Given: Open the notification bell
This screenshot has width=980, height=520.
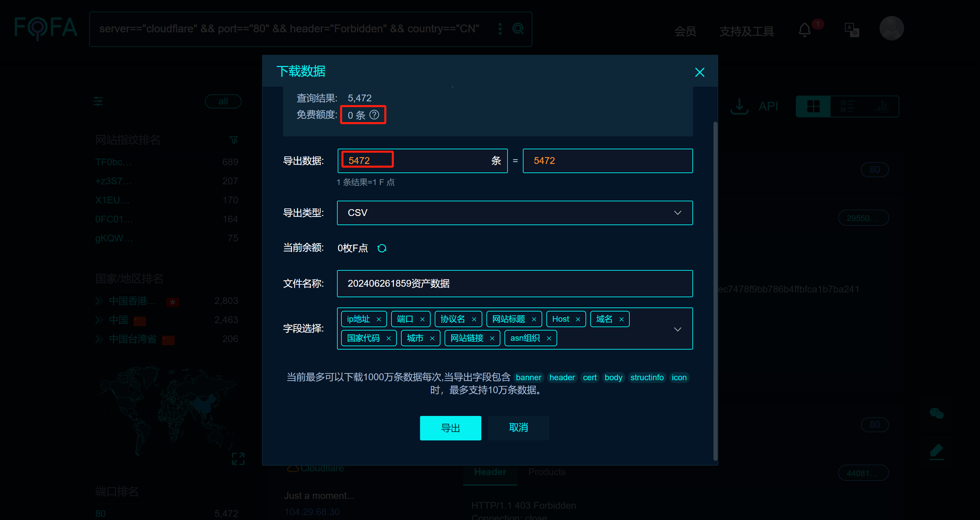Looking at the screenshot, I should click(804, 30).
